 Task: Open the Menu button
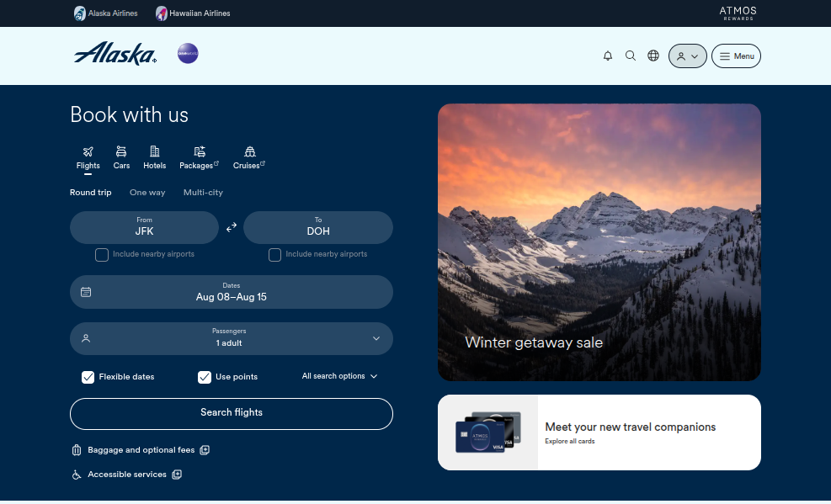[x=736, y=56]
